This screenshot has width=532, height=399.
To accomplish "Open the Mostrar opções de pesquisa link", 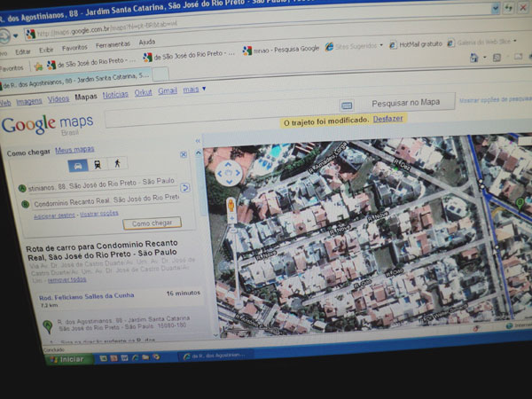I will coord(496,99).
